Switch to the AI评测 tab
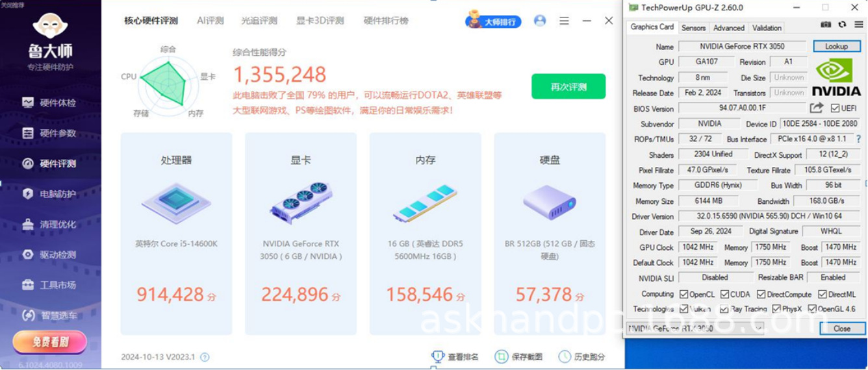868x370 pixels. point(211,21)
